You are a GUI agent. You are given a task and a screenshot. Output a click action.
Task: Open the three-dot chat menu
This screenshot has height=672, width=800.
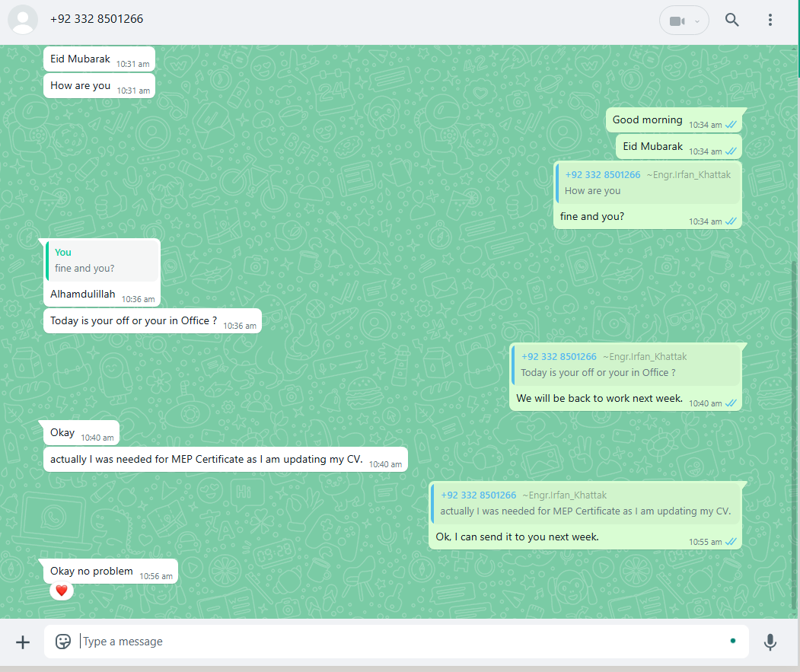(770, 20)
